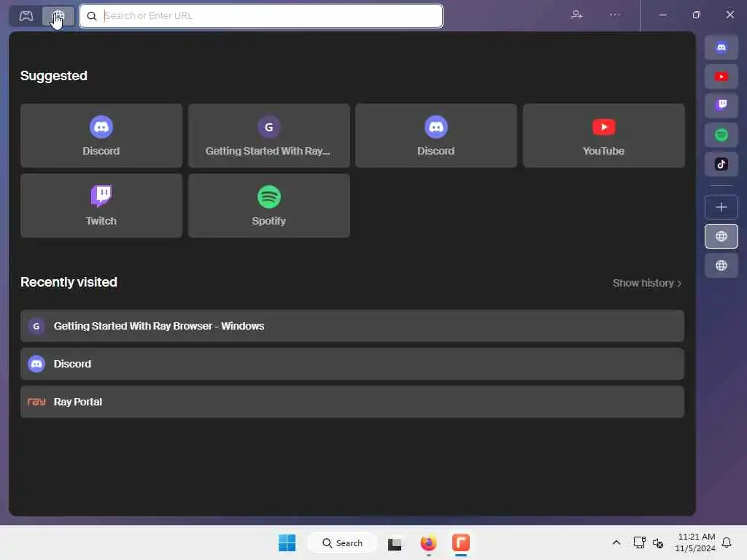Open the gaming controller mode tab
The height and width of the screenshot is (560, 747).
point(26,16)
